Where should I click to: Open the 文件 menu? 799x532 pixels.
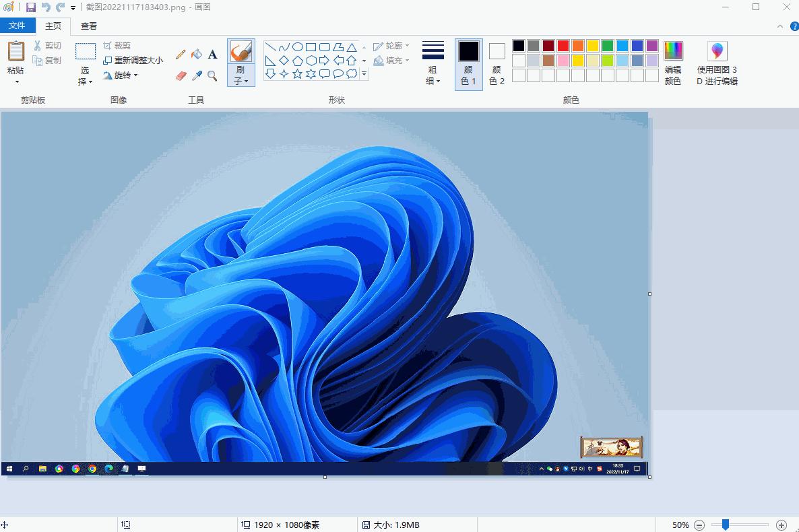[18, 25]
